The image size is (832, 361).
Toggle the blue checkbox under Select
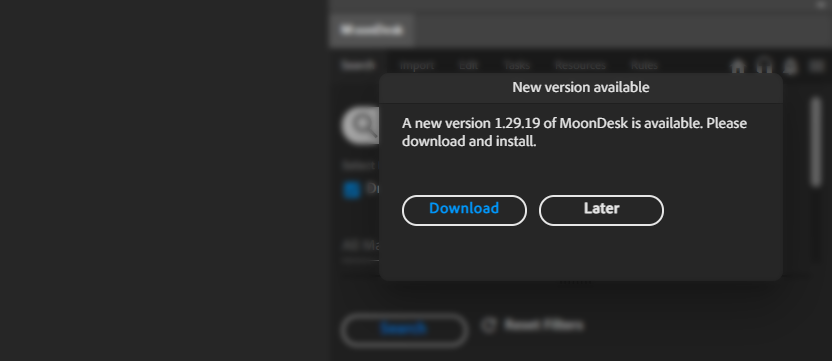point(351,190)
